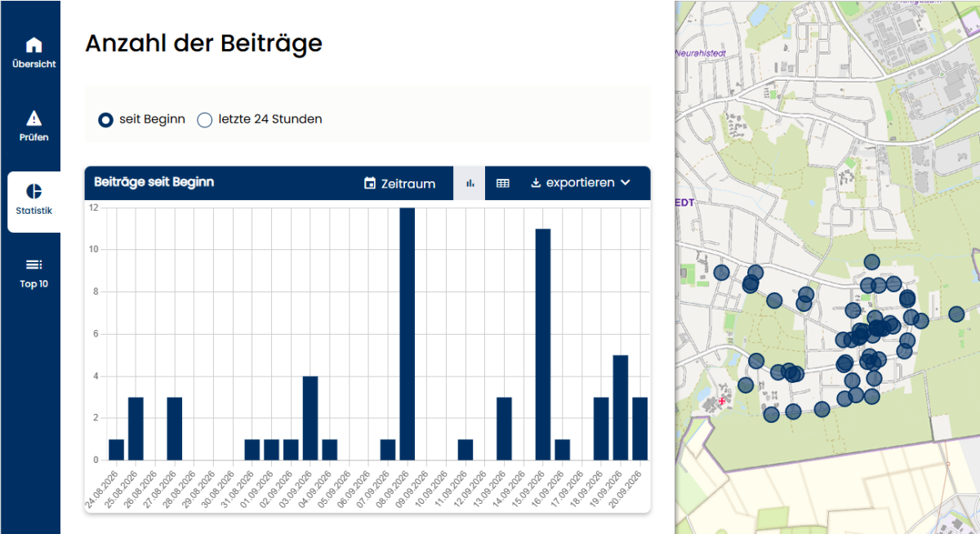980x534 pixels.
Task: Click the bar for 27.08.2026
Action: (x=175, y=429)
